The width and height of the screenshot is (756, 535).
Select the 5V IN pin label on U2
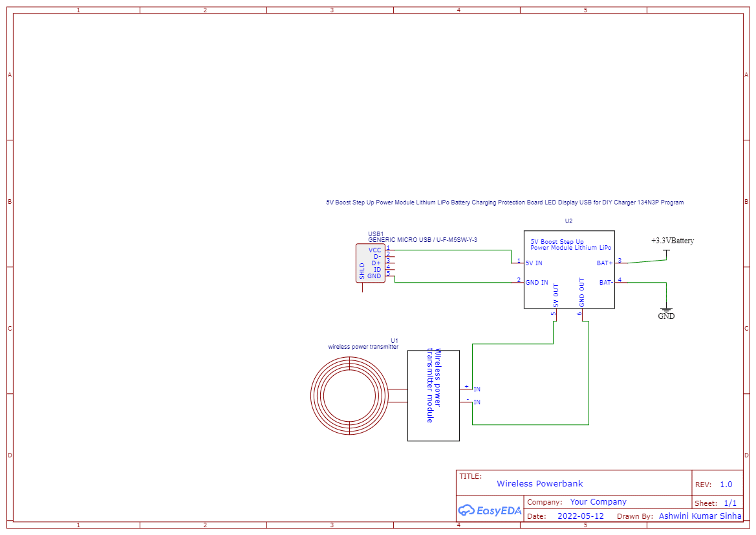coord(534,263)
